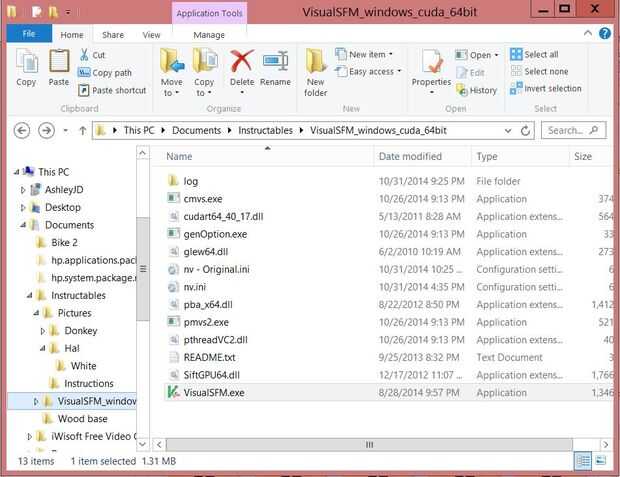620x477 pixels.
Task: Click Select all in ribbon
Action: coord(535,54)
